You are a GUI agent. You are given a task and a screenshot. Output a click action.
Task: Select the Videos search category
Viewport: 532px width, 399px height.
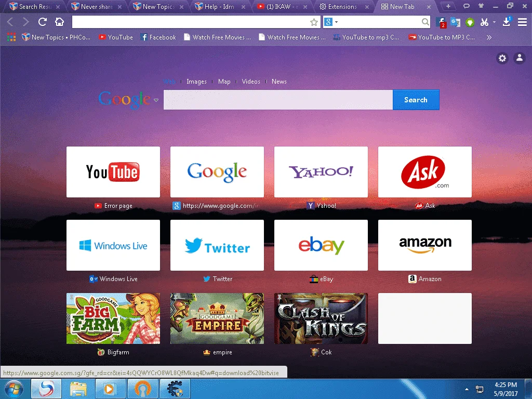pos(251,82)
